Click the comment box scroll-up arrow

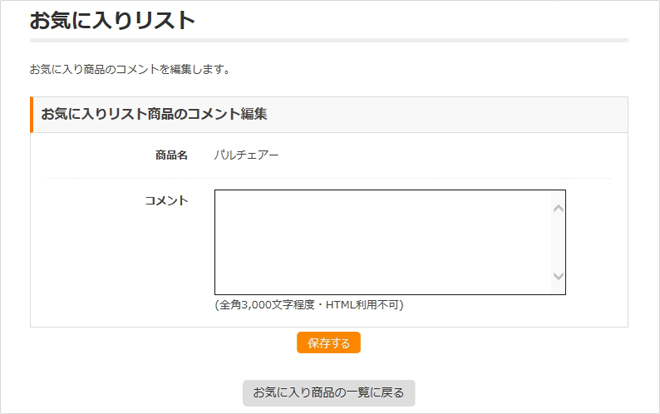pyautogui.click(x=558, y=207)
